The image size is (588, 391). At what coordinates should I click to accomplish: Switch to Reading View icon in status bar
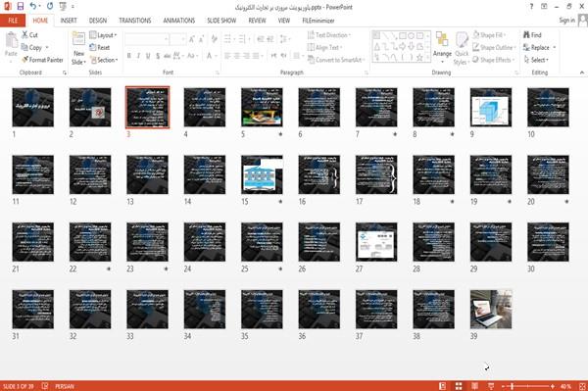tap(474, 386)
